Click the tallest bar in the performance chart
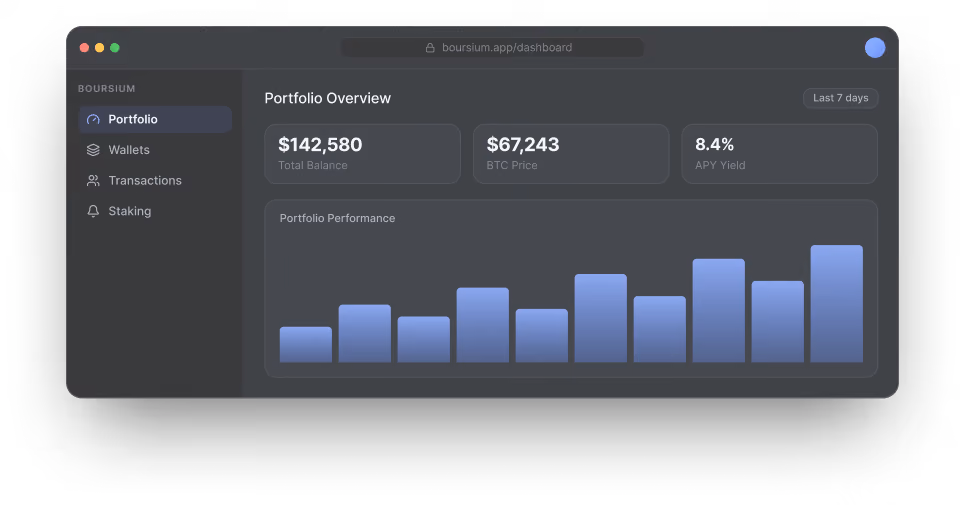Image resolution: width=965 pixels, height=505 pixels. pyautogui.click(x=836, y=304)
